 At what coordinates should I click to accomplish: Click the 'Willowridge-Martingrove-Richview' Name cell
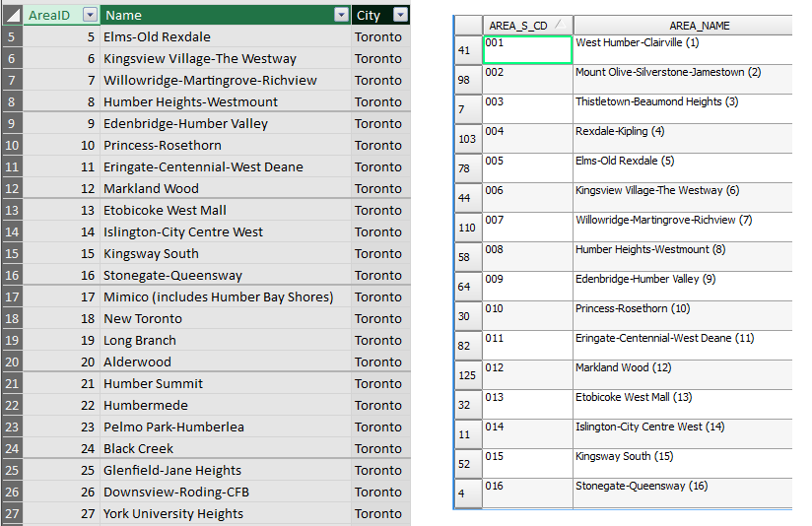(226, 80)
